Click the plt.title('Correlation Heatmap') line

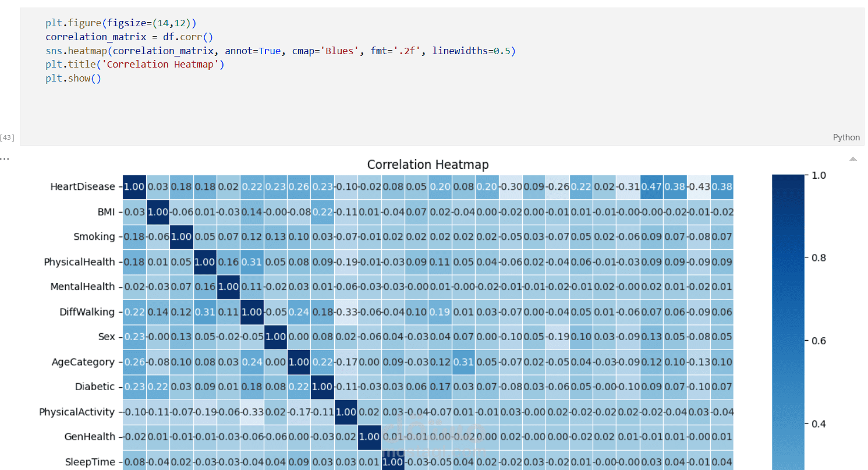[x=135, y=64]
